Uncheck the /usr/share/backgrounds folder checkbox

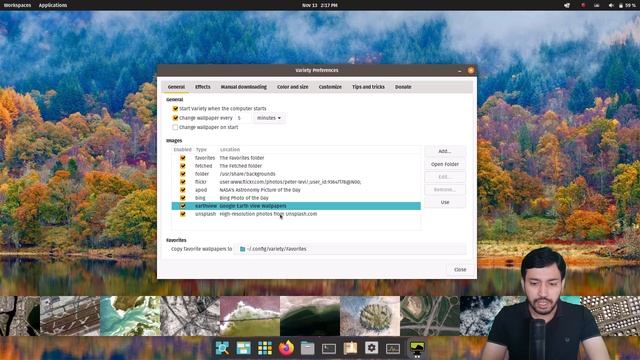(183, 174)
